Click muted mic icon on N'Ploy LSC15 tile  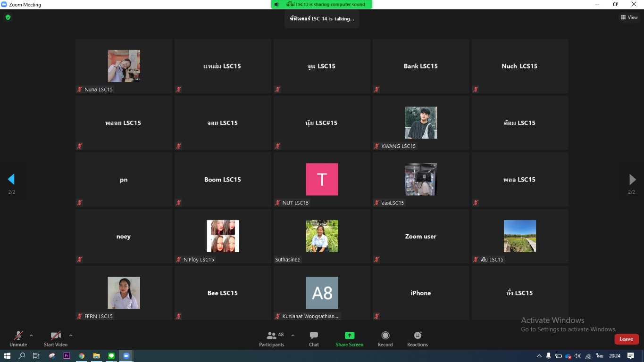click(x=179, y=259)
